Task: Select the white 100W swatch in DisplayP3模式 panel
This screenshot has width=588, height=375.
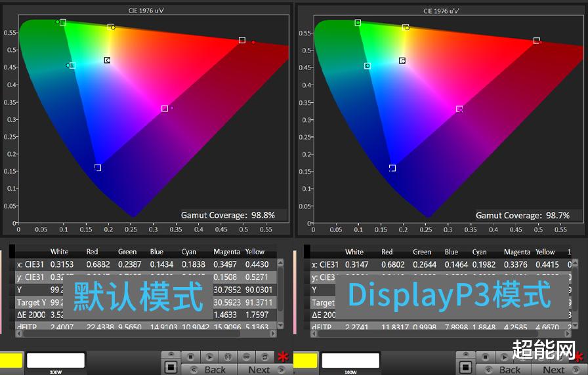Action: [x=350, y=360]
